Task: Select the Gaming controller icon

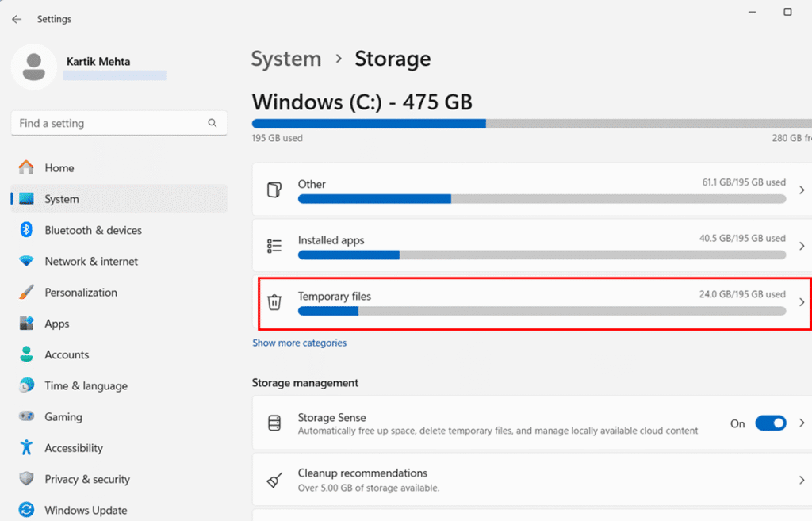Action: point(25,416)
